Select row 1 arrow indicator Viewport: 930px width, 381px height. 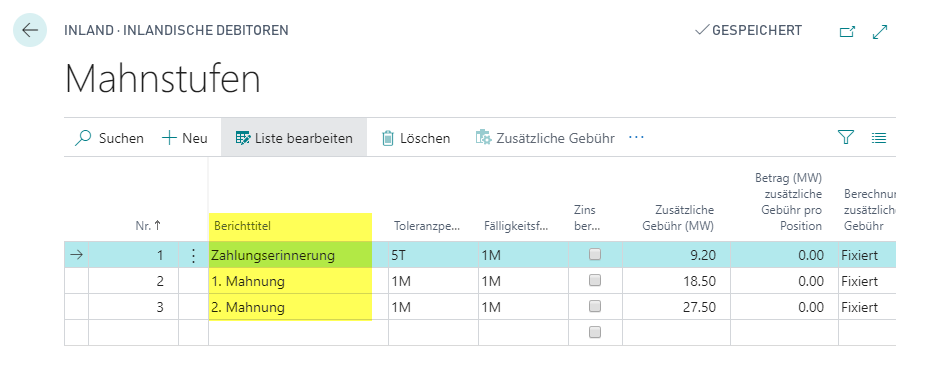coord(77,255)
